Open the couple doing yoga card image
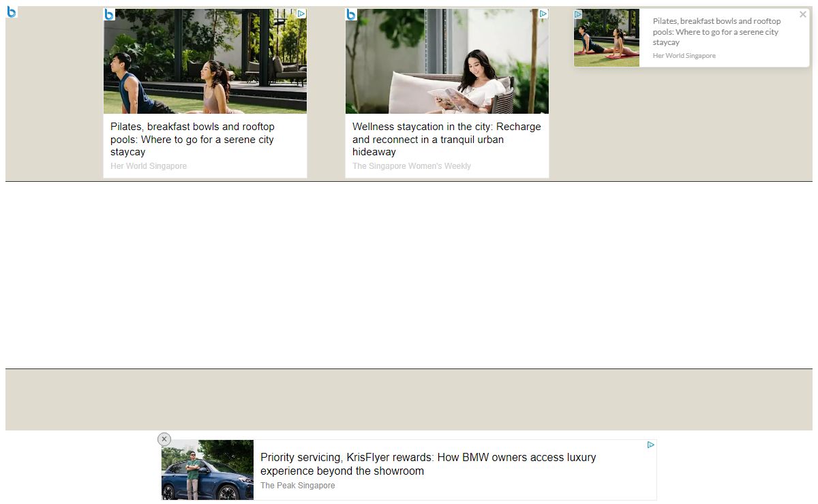The image size is (818, 504). 205,61
